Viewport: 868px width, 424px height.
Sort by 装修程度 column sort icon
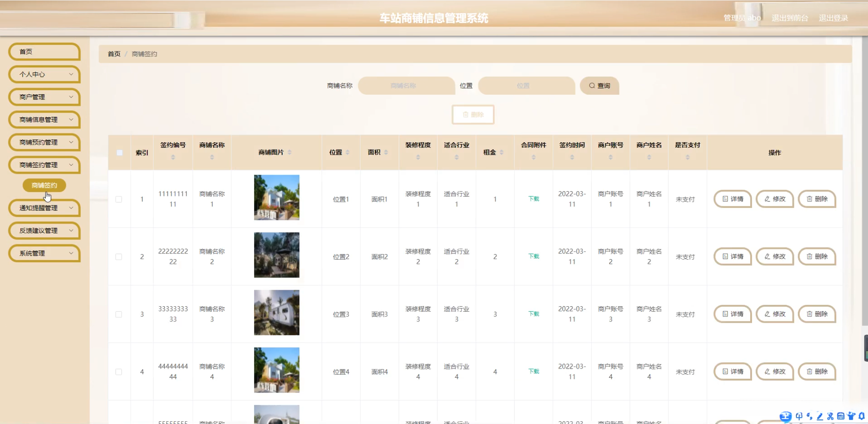[x=418, y=157]
